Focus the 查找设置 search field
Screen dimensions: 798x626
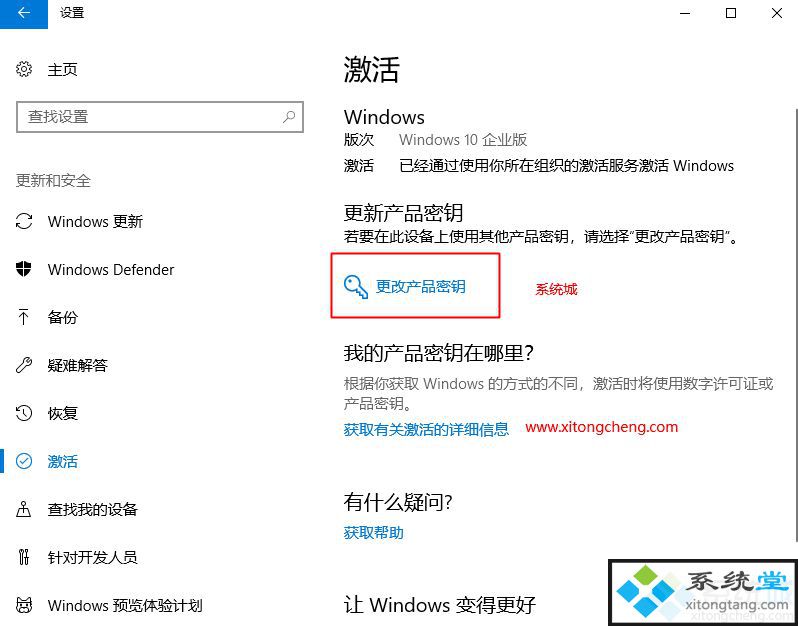[160, 117]
